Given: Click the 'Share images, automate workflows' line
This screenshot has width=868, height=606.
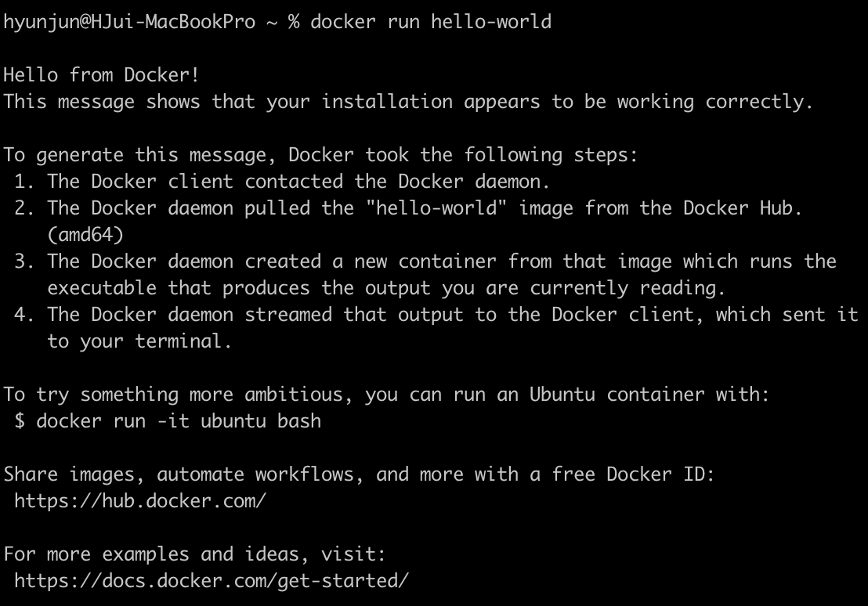Looking at the screenshot, I should (x=360, y=474).
